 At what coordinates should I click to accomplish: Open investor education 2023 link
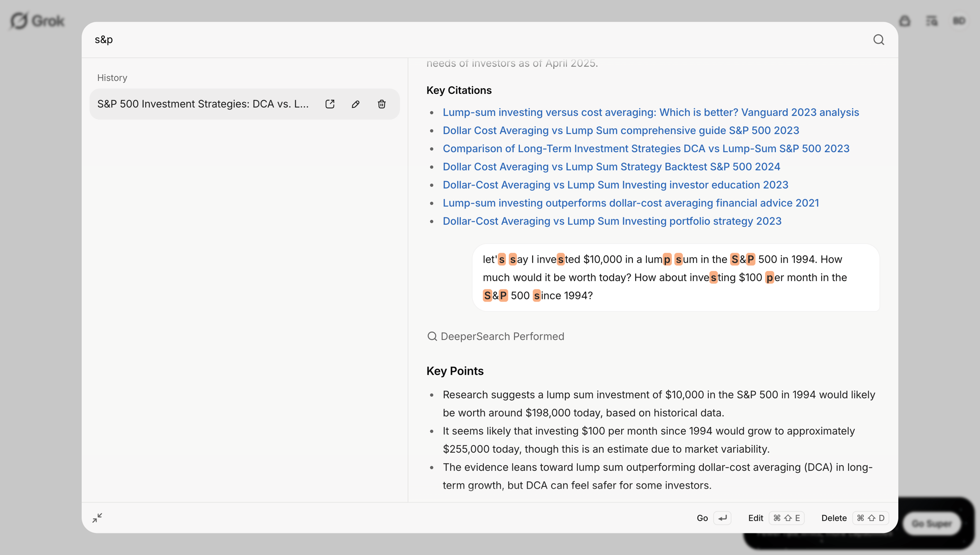pos(615,185)
